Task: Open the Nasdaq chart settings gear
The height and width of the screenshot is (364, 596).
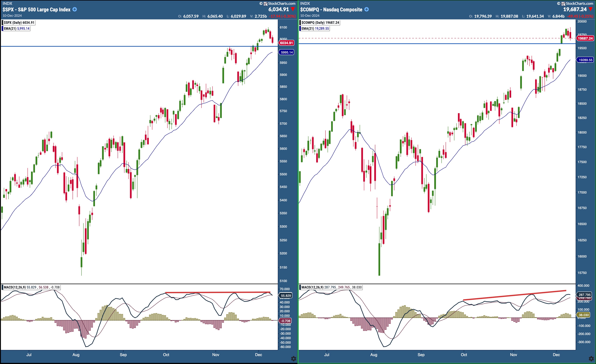Action: (x=591, y=358)
